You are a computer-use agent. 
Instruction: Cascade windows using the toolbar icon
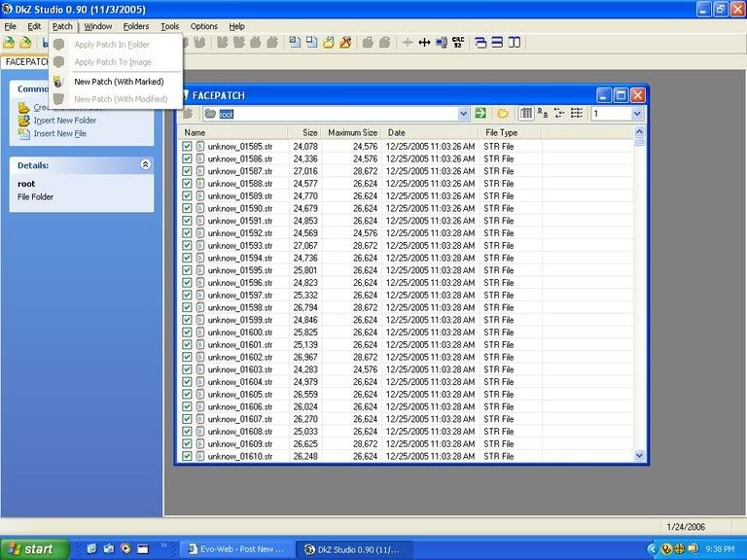coord(480,43)
